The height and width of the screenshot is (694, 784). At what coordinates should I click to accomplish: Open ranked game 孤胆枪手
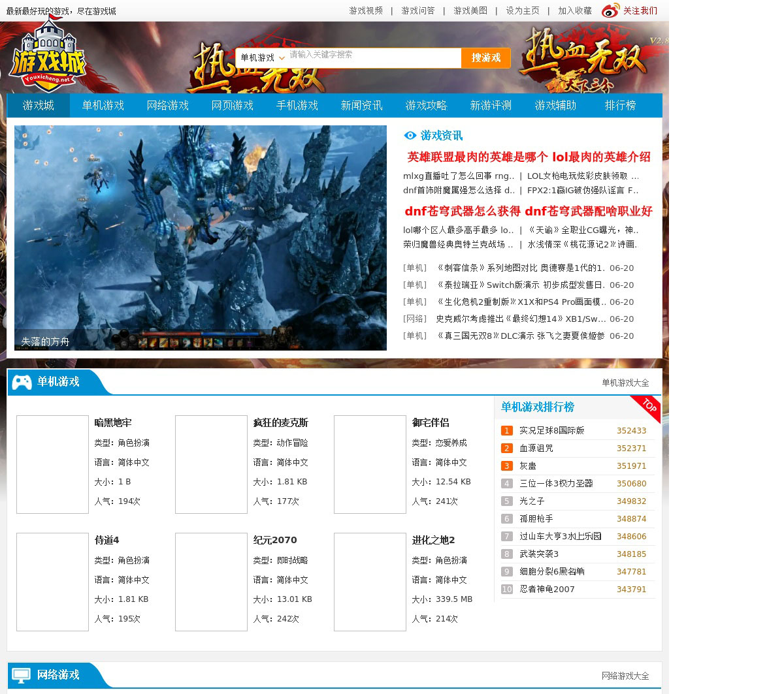[536, 518]
